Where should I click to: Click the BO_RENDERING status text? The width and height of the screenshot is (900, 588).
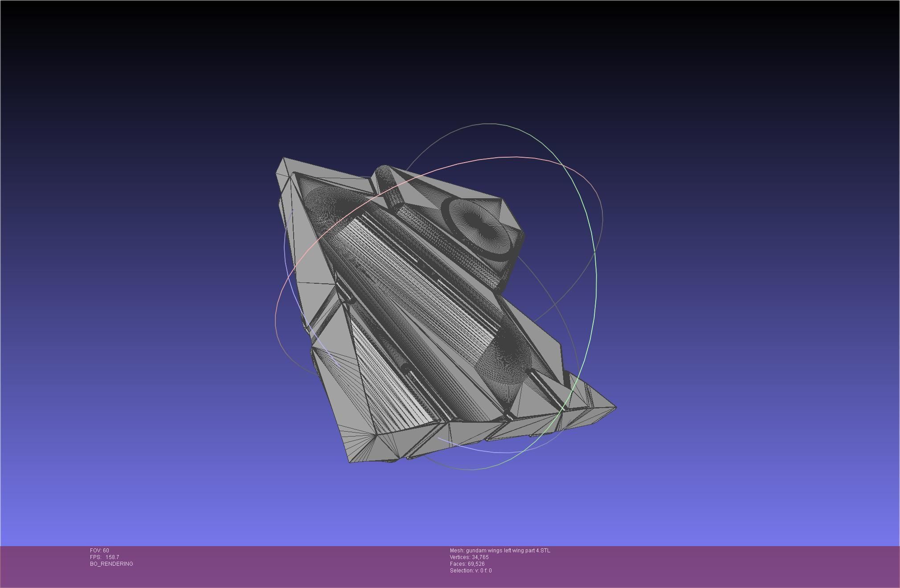coord(111,564)
